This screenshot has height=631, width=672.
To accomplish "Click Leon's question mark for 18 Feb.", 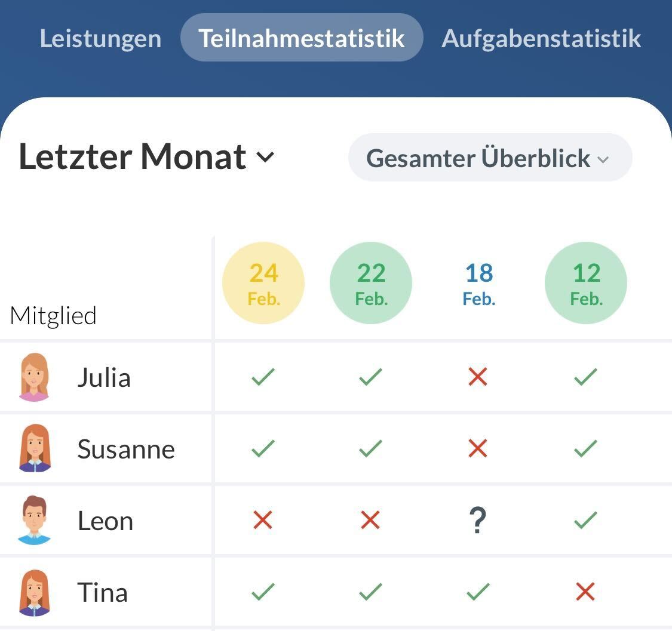I will coord(478,521).
